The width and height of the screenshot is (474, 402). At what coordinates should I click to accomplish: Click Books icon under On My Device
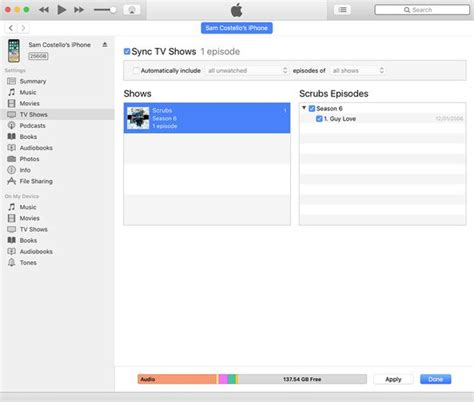(x=12, y=240)
